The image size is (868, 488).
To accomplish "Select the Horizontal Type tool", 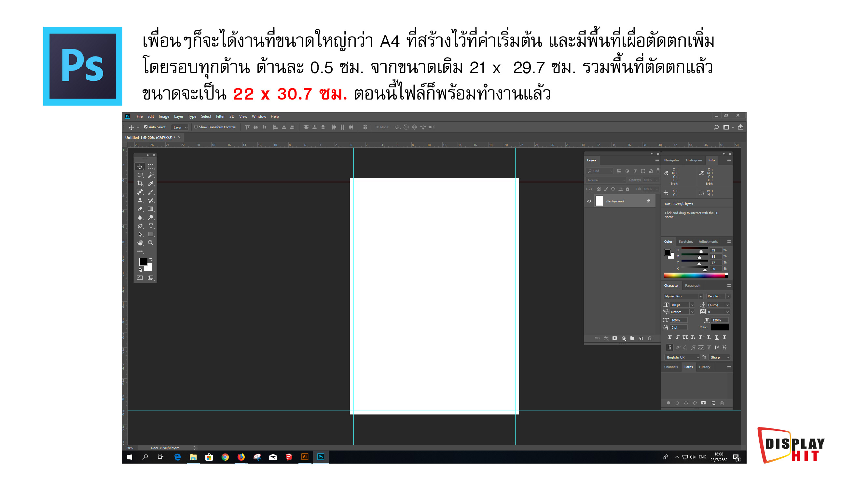I will coord(151,226).
